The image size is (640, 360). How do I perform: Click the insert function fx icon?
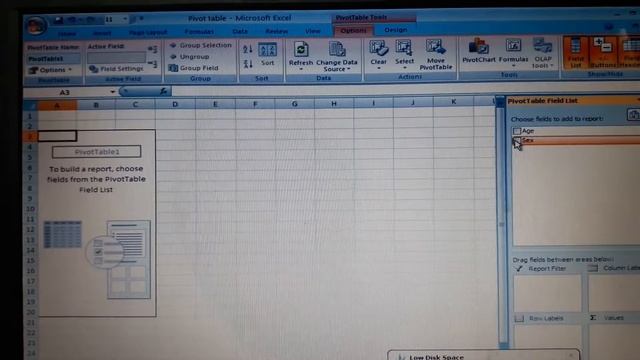point(163,91)
